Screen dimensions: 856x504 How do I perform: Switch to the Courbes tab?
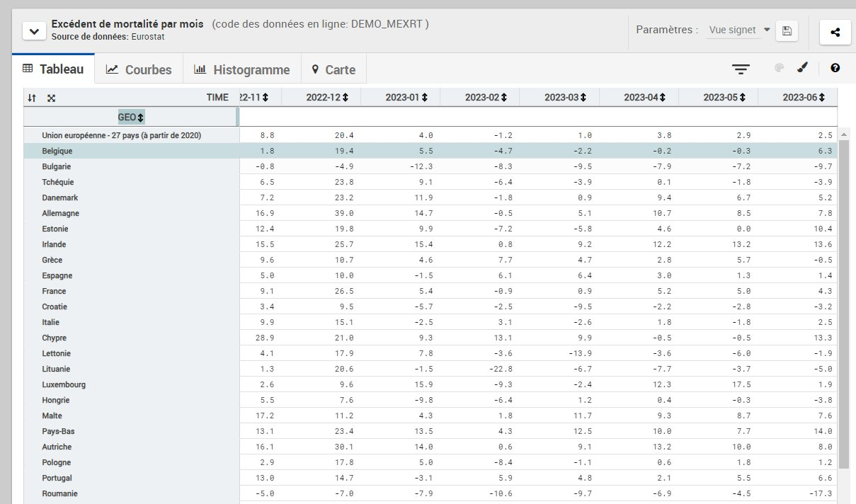click(x=139, y=69)
